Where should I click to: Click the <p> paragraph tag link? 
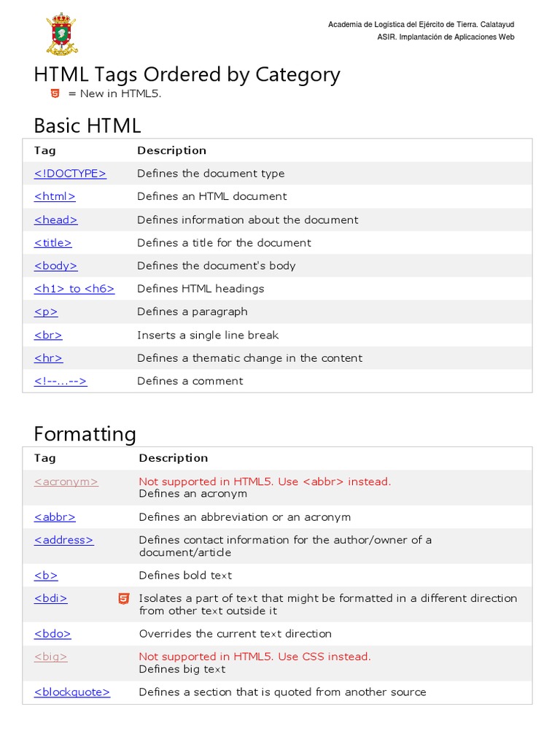point(46,311)
